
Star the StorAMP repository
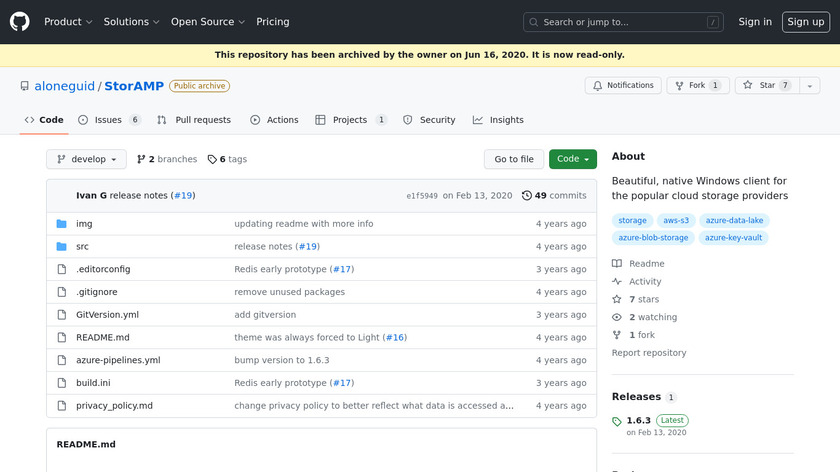pos(760,86)
